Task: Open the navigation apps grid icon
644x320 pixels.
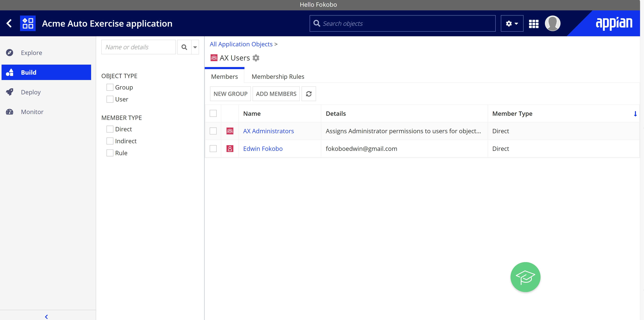Action: [x=534, y=24]
